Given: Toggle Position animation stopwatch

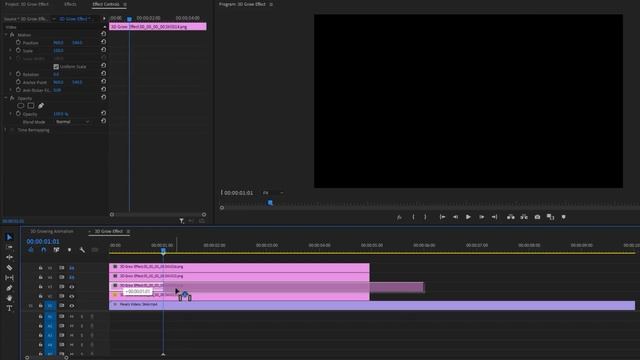Looking at the screenshot, I should (x=18, y=42).
